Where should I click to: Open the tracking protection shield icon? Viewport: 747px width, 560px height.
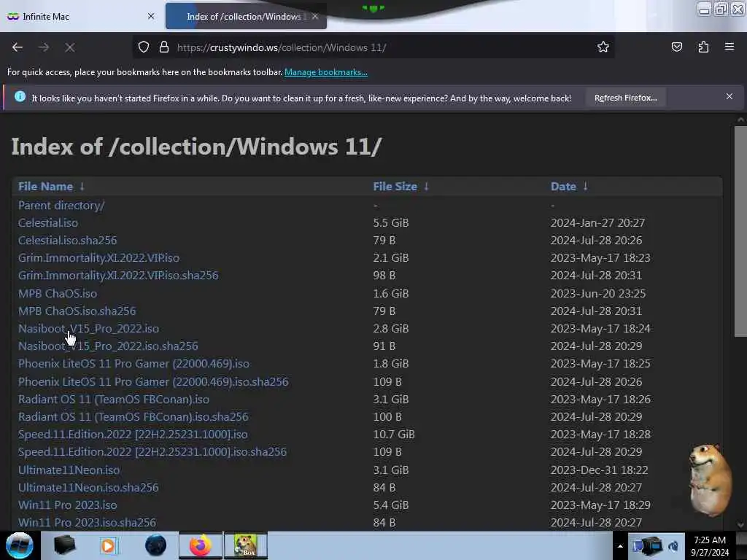tap(144, 47)
